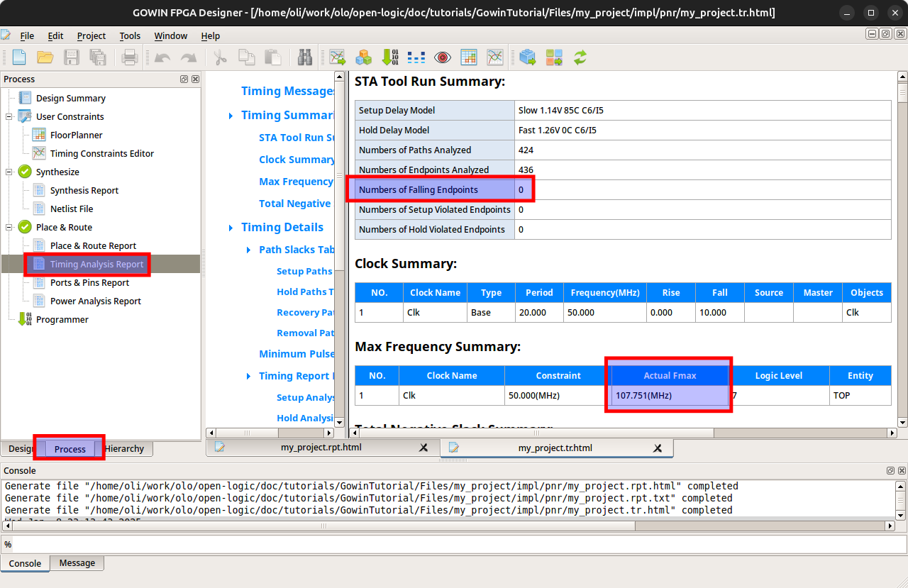Open the Programmer toolbar icon with green arrow

pyautogui.click(x=390, y=57)
